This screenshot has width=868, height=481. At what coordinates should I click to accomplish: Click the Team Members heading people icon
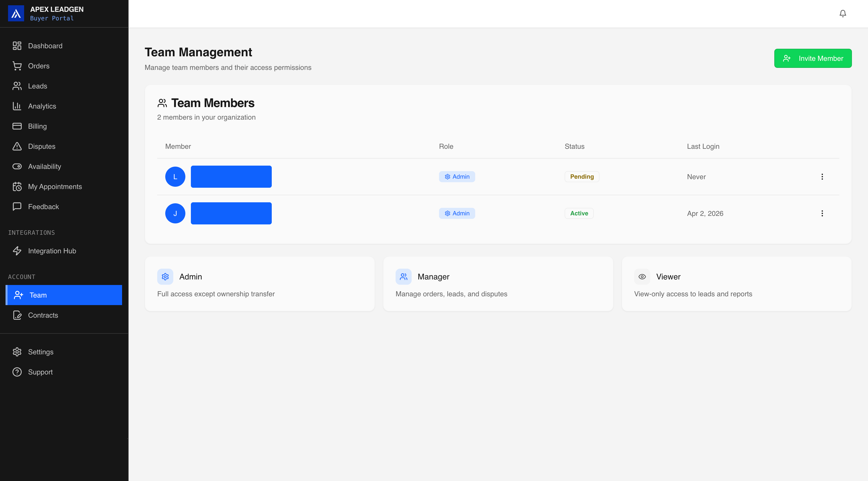(162, 103)
